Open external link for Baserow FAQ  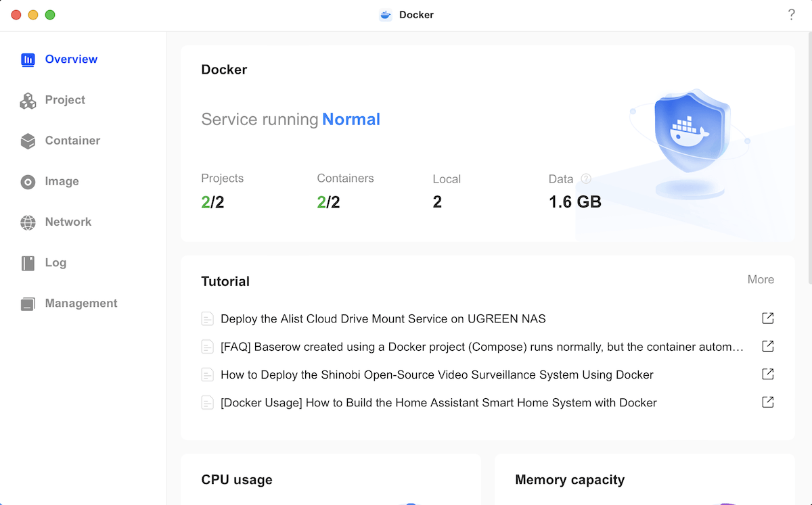[x=767, y=346]
